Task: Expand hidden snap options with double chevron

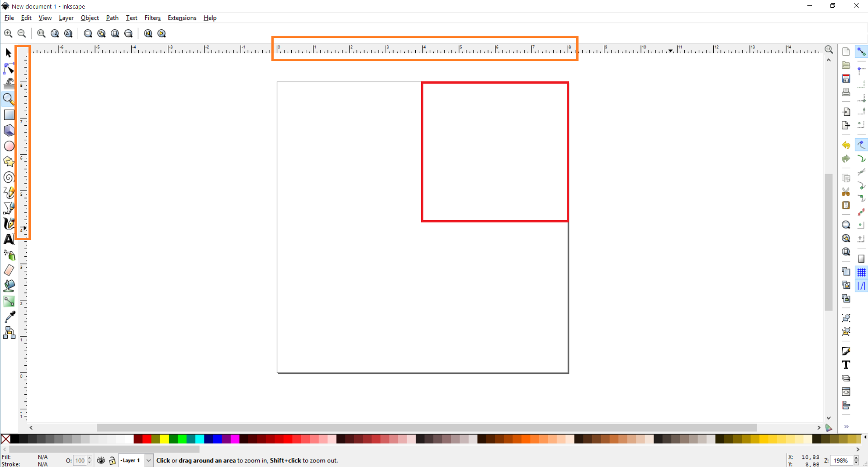Action: pyautogui.click(x=847, y=426)
